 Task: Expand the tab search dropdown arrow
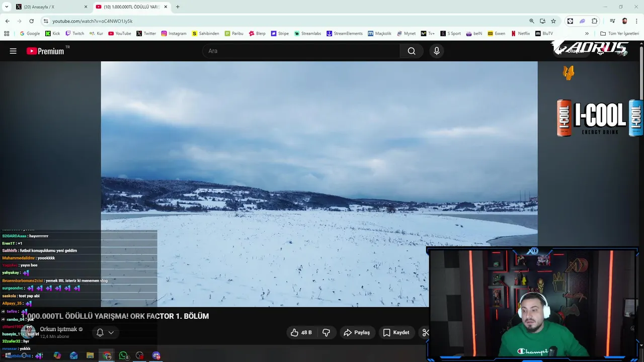pos(7,7)
